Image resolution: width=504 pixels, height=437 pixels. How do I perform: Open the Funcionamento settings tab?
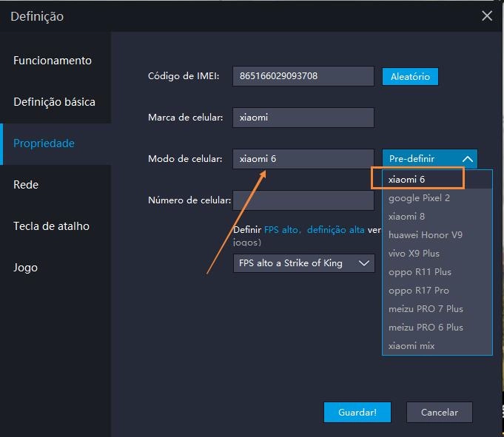pos(53,61)
